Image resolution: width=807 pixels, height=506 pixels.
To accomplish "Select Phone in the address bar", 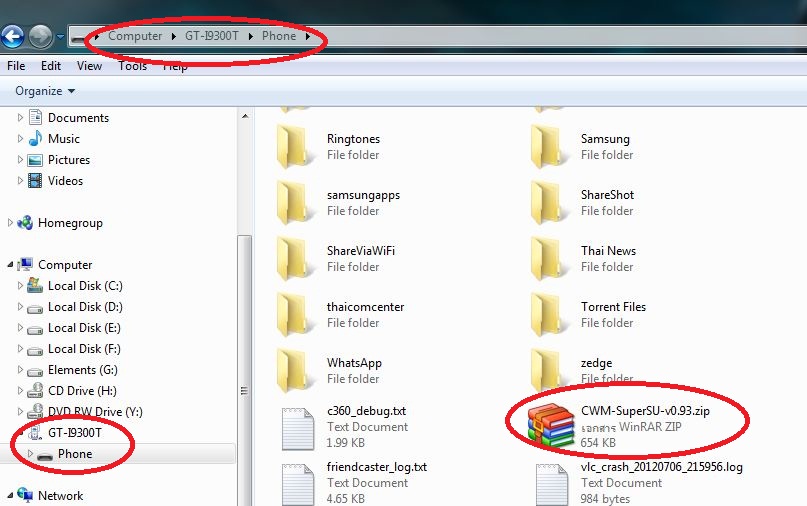I will click(279, 36).
